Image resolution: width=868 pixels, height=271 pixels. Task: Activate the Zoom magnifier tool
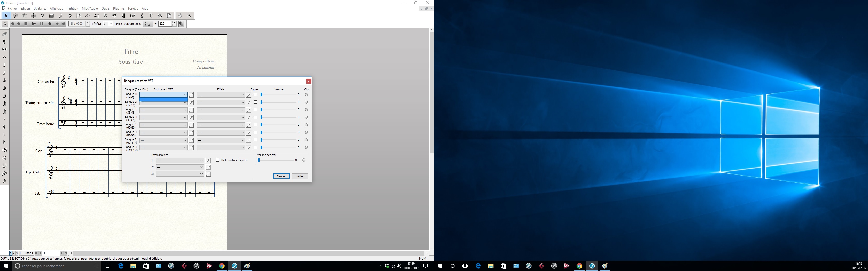189,16
